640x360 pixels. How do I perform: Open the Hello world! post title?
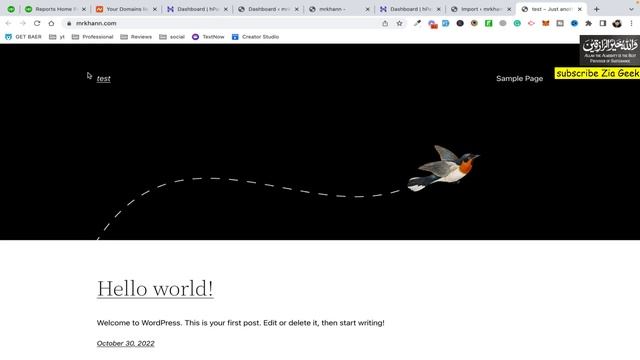pyautogui.click(x=155, y=289)
